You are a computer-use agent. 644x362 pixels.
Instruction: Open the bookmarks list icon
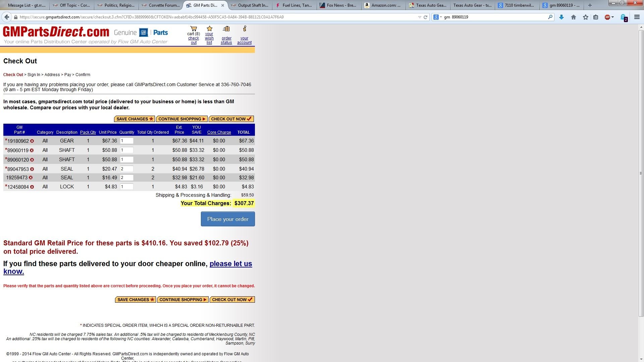click(596, 17)
